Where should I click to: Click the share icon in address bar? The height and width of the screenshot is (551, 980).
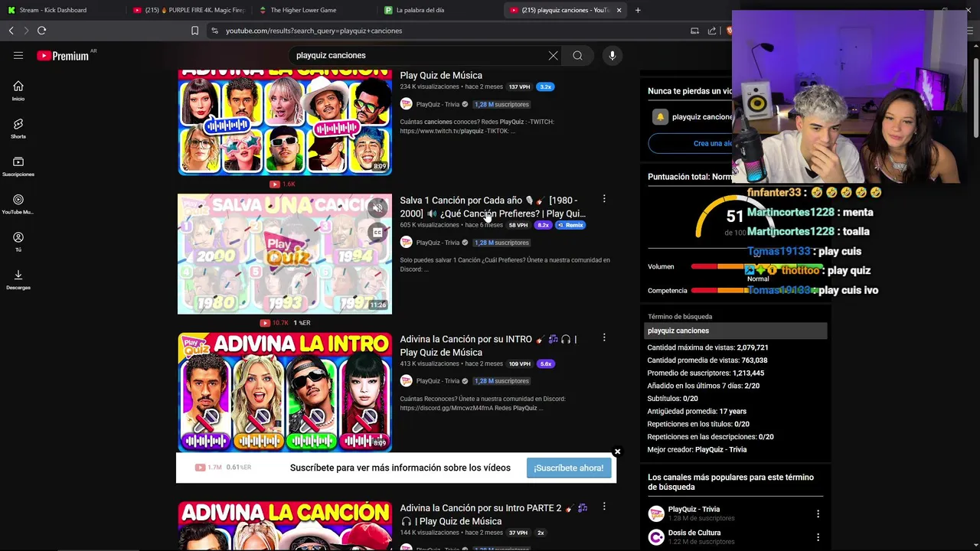pos(712,31)
